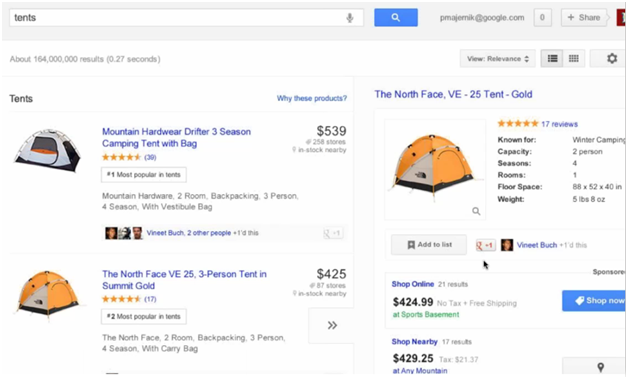This screenshot has width=628, height=379.
Task: Click the Shop now button
Action: [594, 301]
